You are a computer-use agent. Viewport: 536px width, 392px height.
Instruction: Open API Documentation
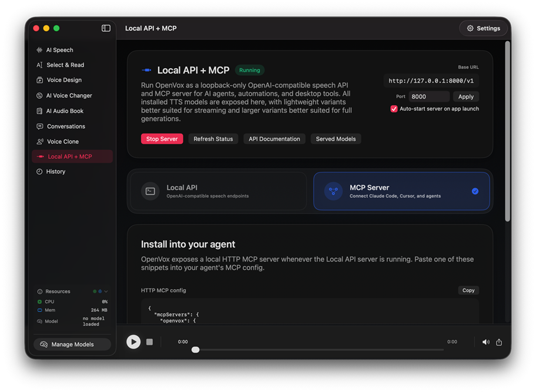point(274,139)
